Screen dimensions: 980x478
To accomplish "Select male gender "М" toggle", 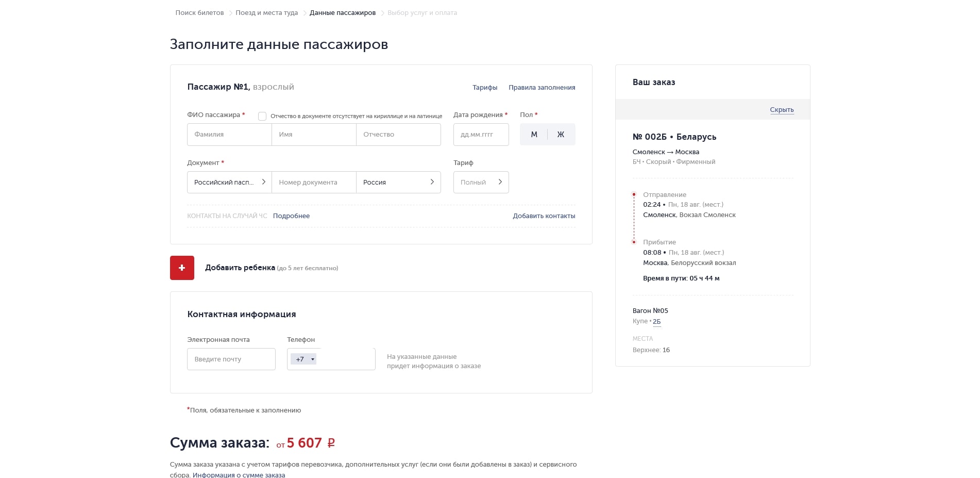I will coord(534,134).
